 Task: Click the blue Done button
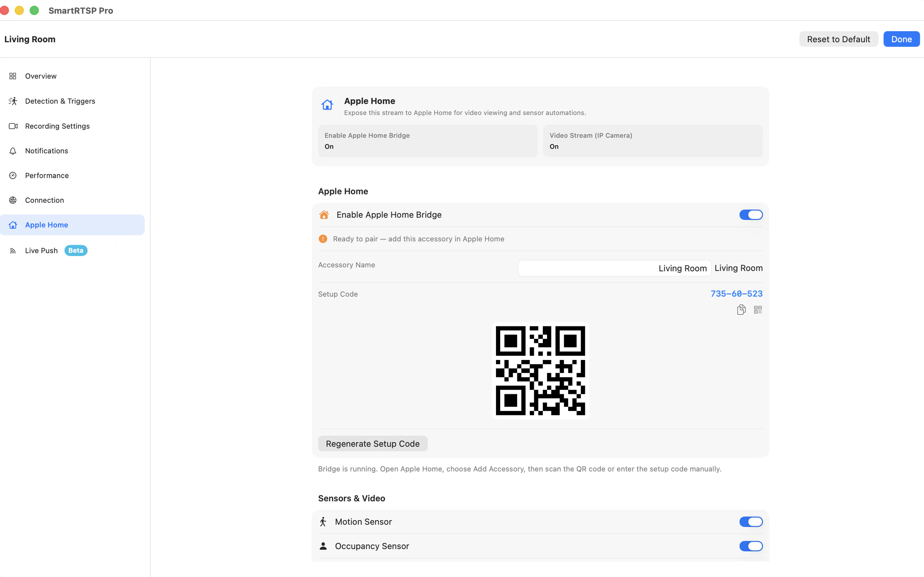[x=902, y=39]
